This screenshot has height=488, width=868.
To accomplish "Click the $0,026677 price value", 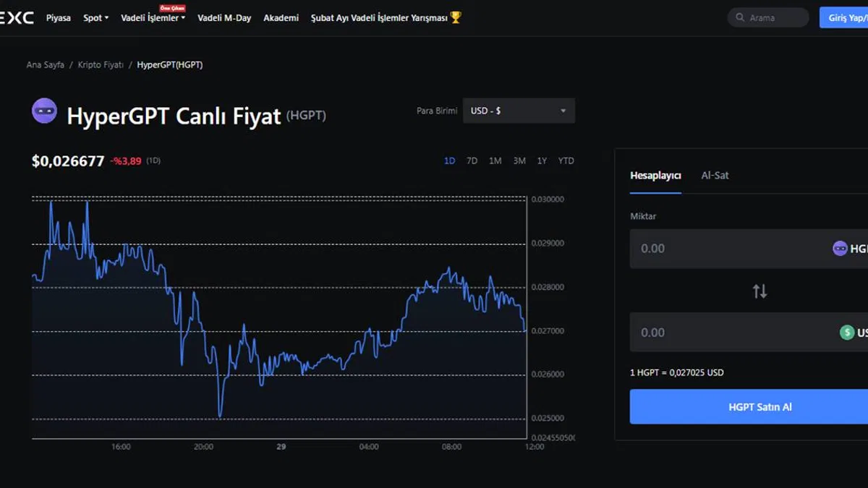I will [x=68, y=161].
